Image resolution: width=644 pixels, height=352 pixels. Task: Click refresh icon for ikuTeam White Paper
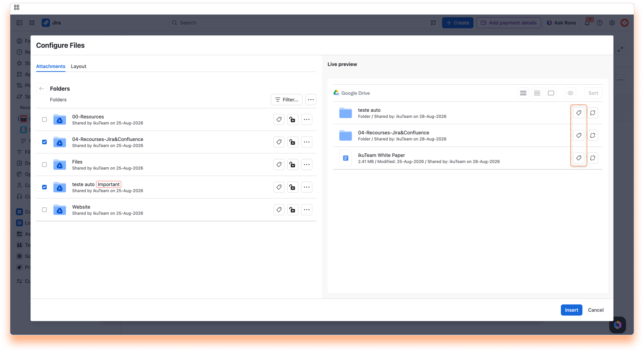[x=593, y=158]
